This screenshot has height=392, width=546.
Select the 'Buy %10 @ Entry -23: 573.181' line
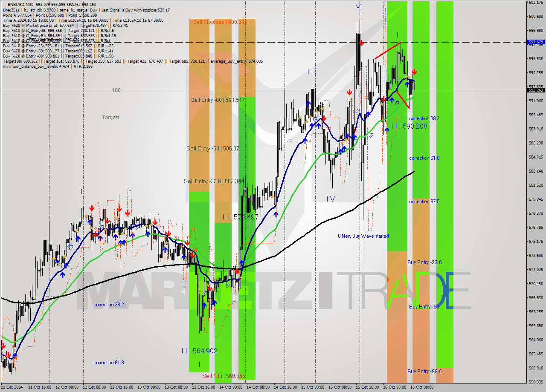58,46
